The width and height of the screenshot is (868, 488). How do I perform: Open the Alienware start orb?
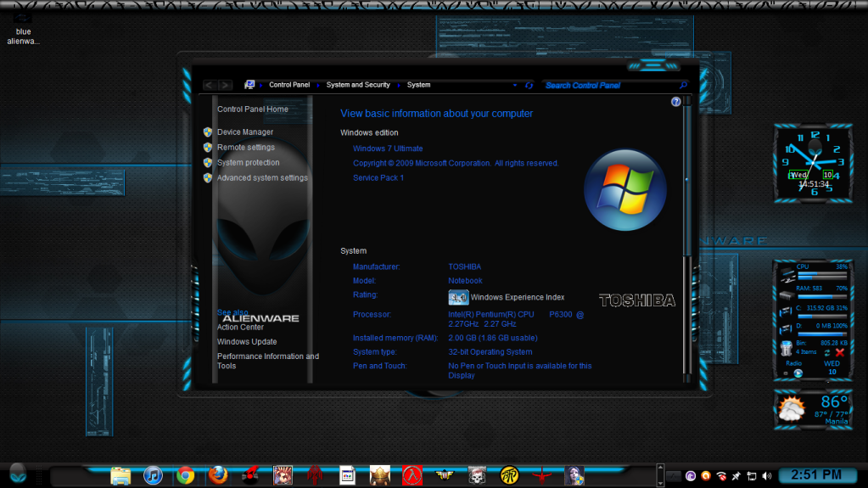18,474
